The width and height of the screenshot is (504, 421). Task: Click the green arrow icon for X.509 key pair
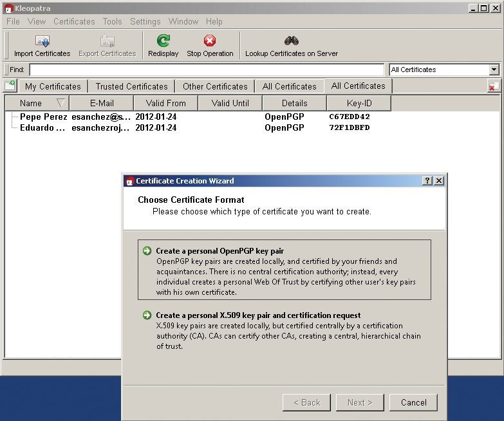pyautogui.click(x=147, y=315)
